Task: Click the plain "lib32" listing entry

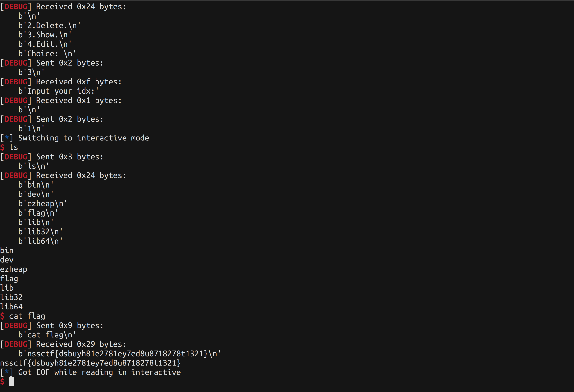Action: (x=11, y=297)
